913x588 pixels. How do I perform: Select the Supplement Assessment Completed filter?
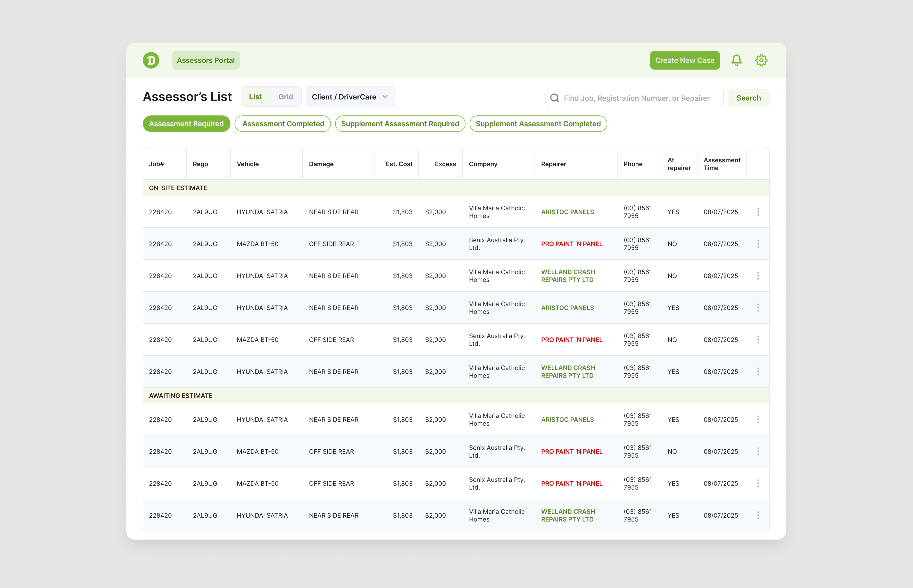point(538,124)
